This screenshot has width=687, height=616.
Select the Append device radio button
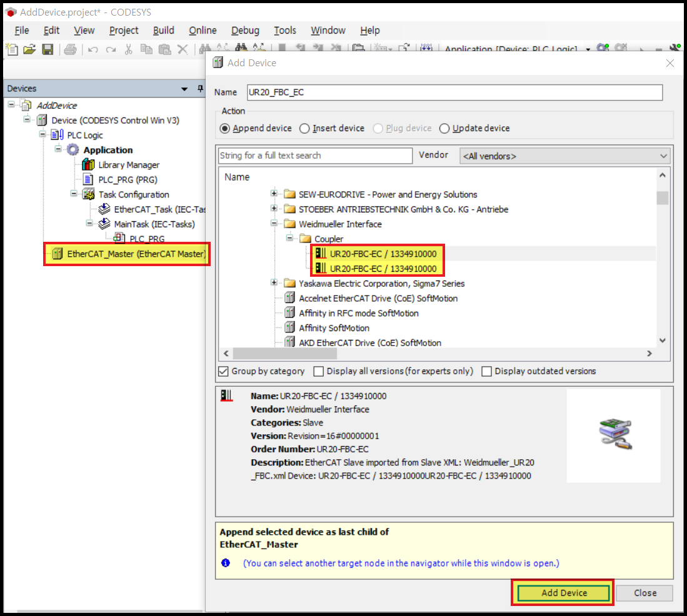pos(225,128)
